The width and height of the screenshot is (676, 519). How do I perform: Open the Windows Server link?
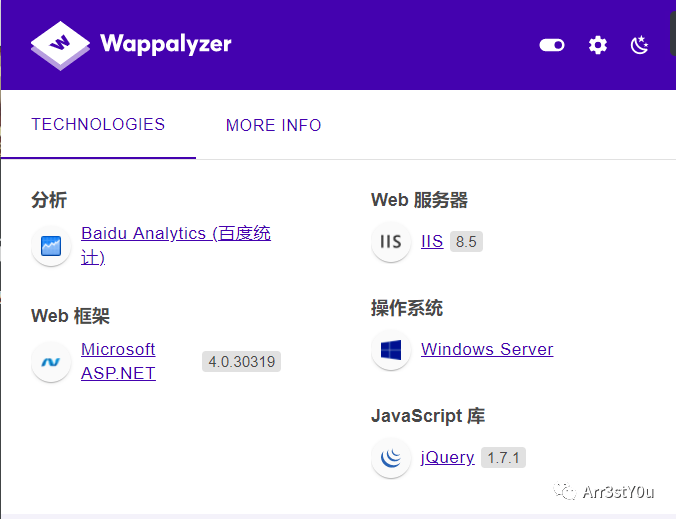click(487, 349)
